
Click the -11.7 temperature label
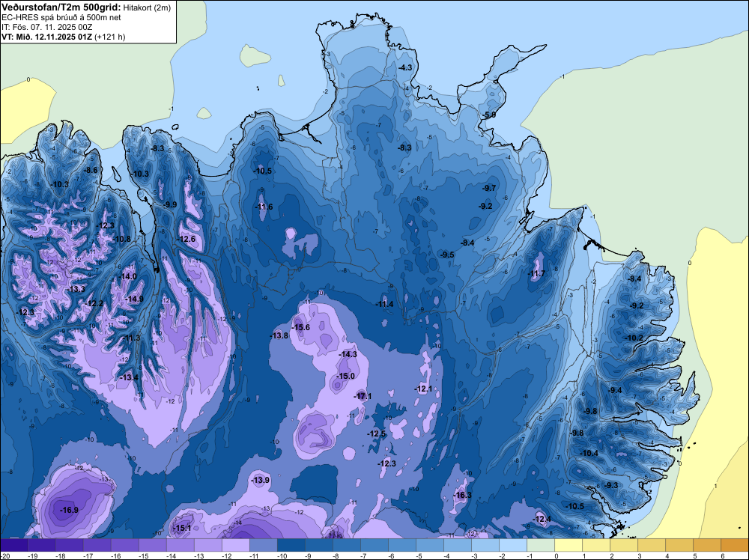click(x=536, y=273)
